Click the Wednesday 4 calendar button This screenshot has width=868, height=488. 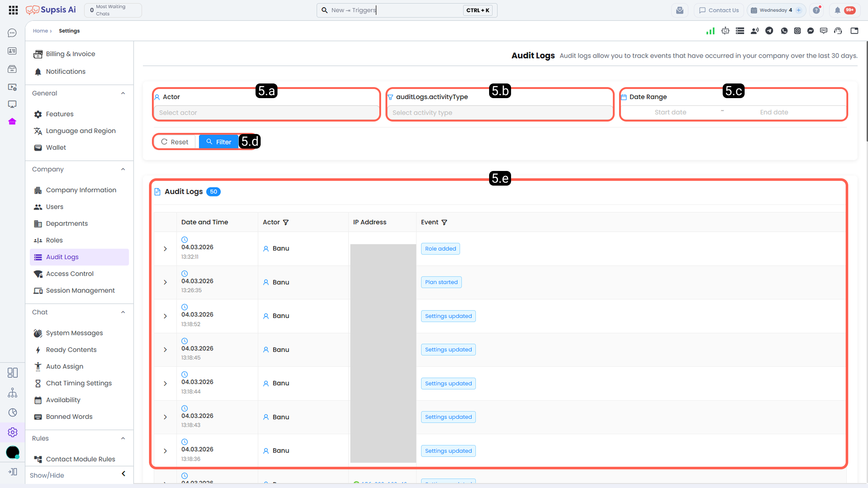(x=776, y=10)
